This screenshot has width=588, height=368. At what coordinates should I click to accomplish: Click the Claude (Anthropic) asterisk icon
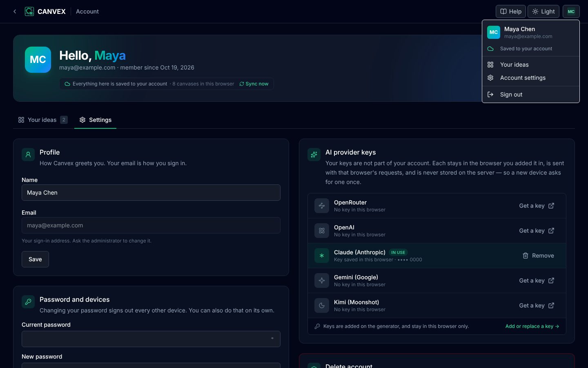(322, 256)
